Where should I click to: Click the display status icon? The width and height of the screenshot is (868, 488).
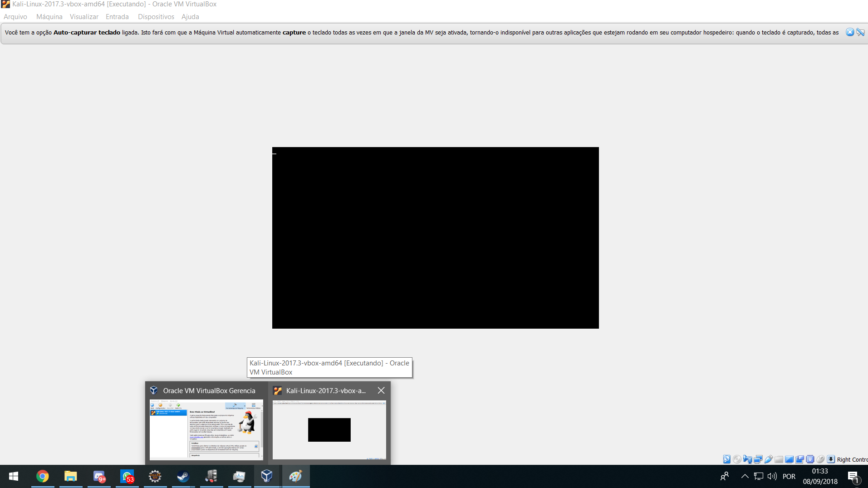(789, 459)
